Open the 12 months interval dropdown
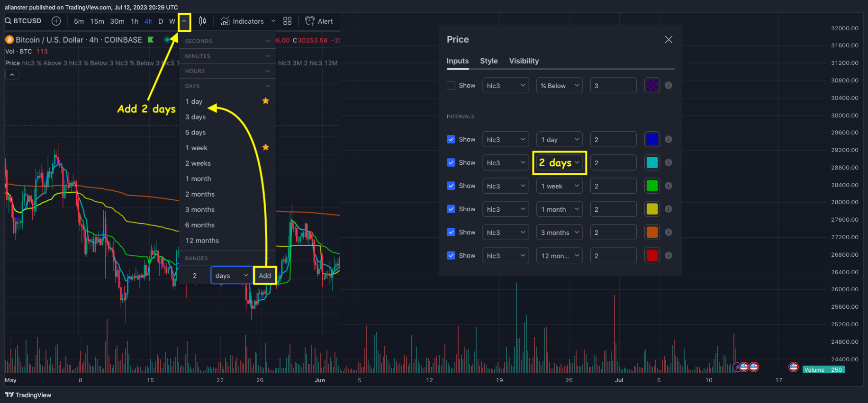 tap(560, 256)
